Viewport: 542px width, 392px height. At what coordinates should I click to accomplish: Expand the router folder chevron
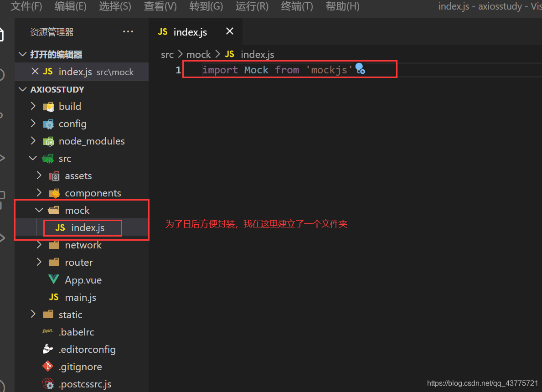tap(39, 262)
